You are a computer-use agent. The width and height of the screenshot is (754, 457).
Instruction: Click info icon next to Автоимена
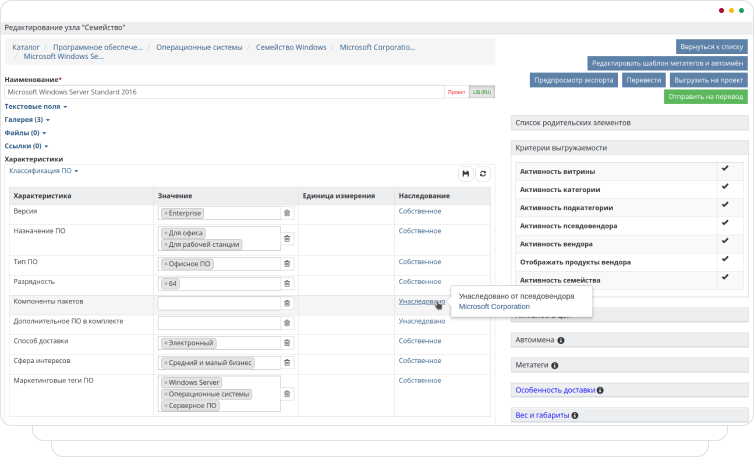(x=561, y=340)
